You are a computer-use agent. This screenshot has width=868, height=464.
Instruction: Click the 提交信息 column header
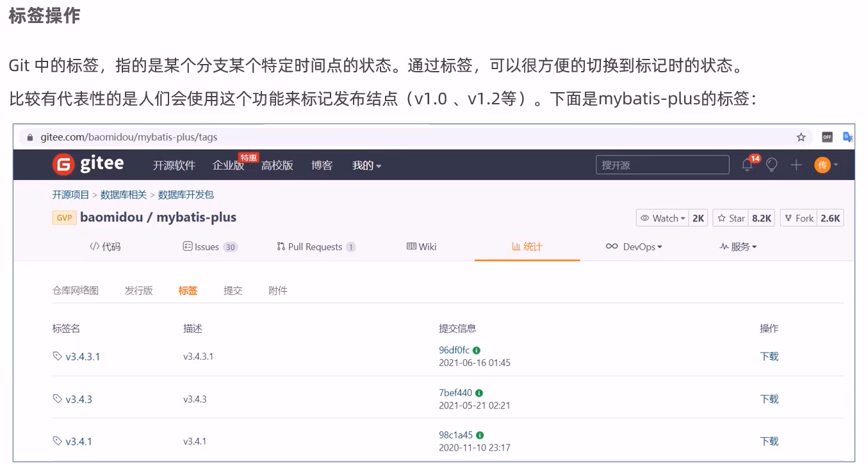pos(457,328)
